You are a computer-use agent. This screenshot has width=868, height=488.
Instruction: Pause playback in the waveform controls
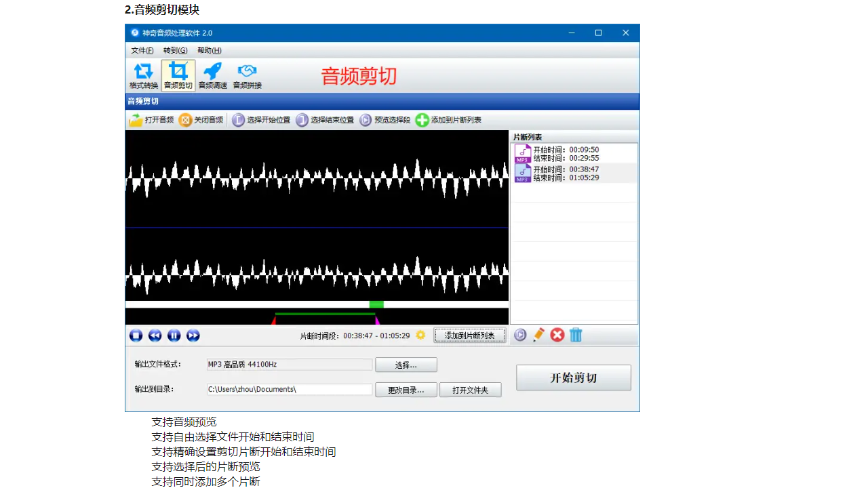coord(174,335)
